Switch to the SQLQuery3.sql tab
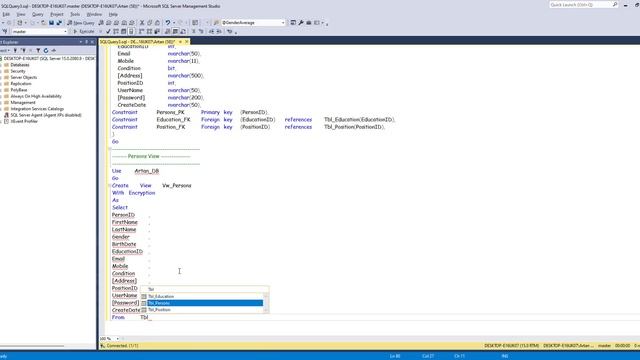This screenshot has height=360, width=640. coord(137,42)
